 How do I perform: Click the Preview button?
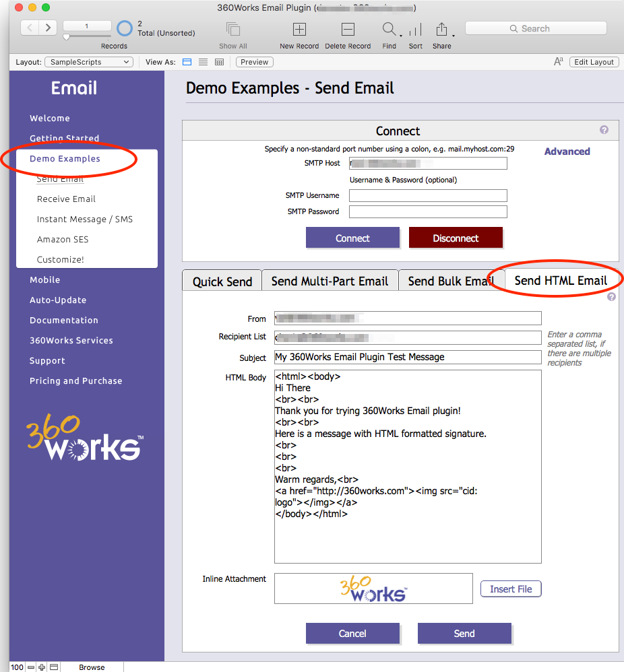(254, 62)
